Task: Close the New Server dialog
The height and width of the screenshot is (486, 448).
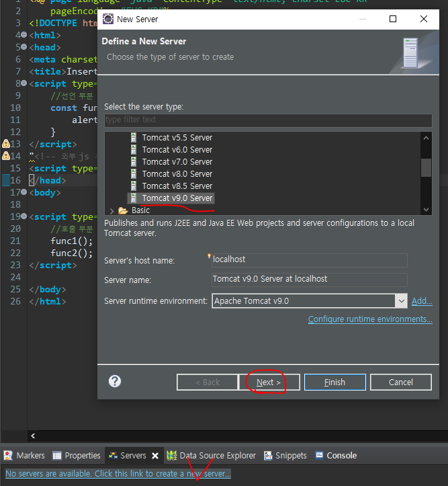Action: pyautogui.click(x=424, y=19)
